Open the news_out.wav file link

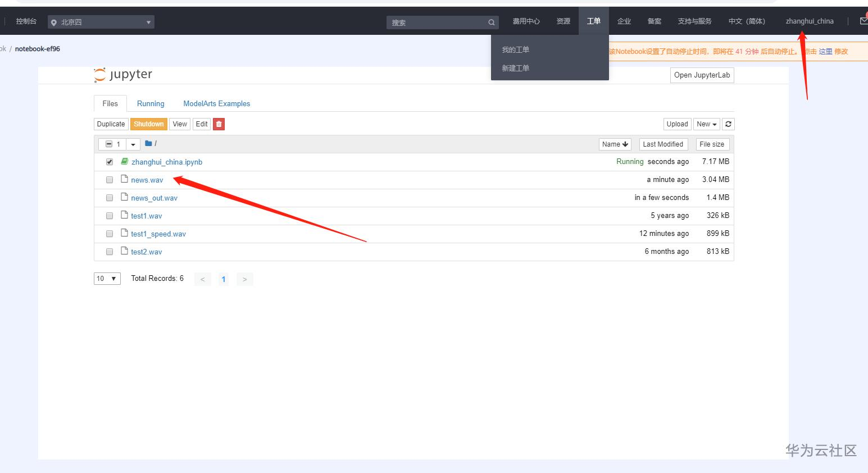(154, 198)
